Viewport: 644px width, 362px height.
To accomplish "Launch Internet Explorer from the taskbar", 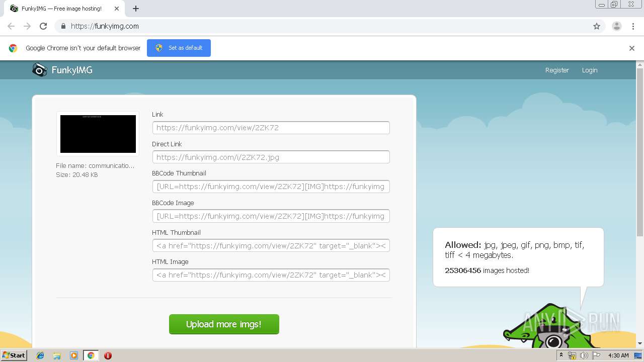I will (40, 355).
